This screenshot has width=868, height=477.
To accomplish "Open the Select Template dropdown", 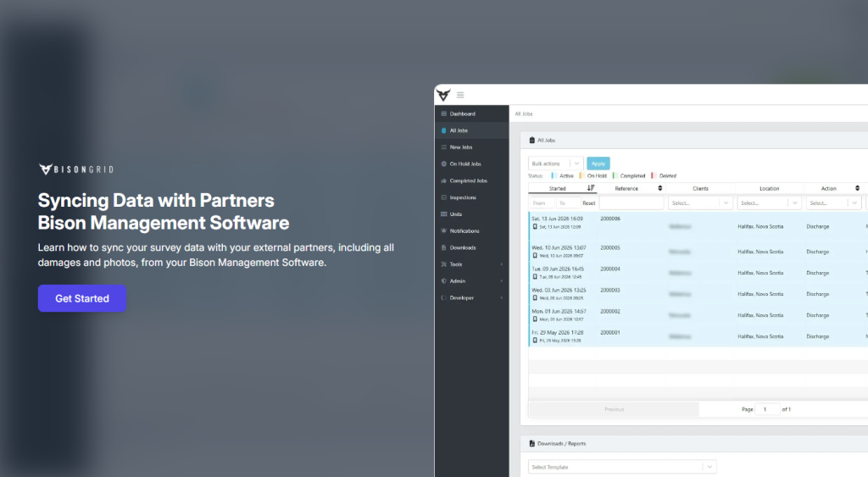I will point(622,467).
